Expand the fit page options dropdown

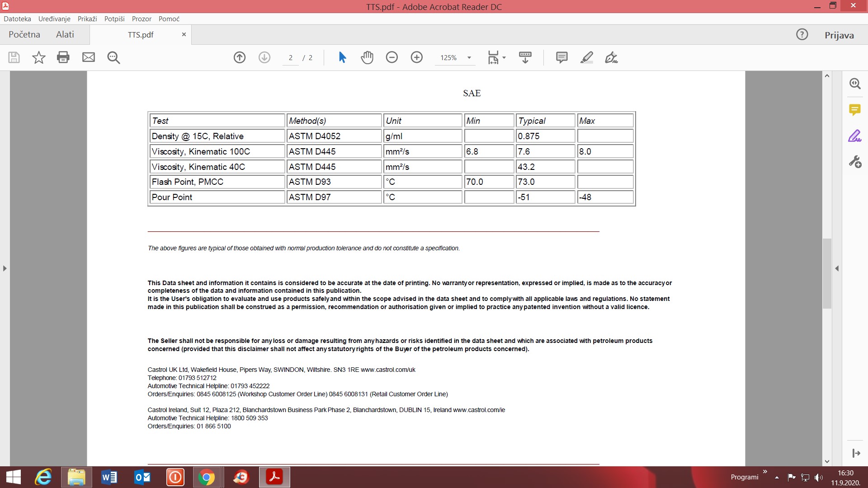(504, 58)
